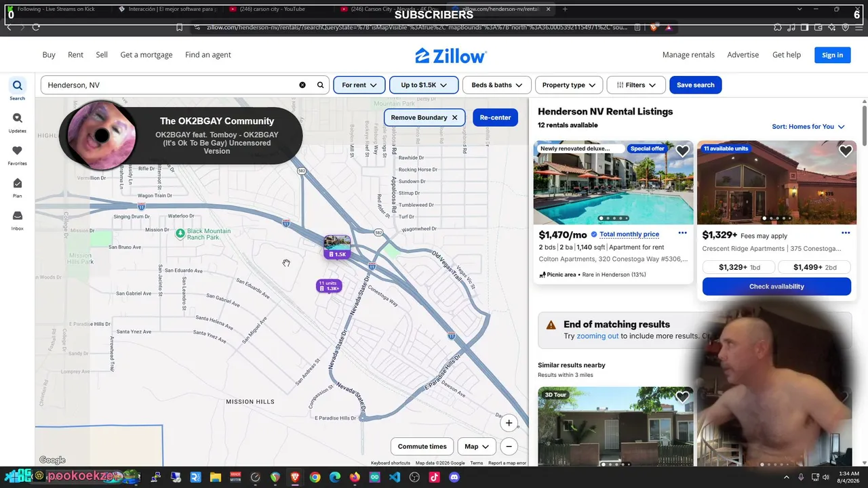The height and width of the screenshot is (488, 868).
Task: Save the Colton Apartments listing with heart
Action: (x=682, y=151)
